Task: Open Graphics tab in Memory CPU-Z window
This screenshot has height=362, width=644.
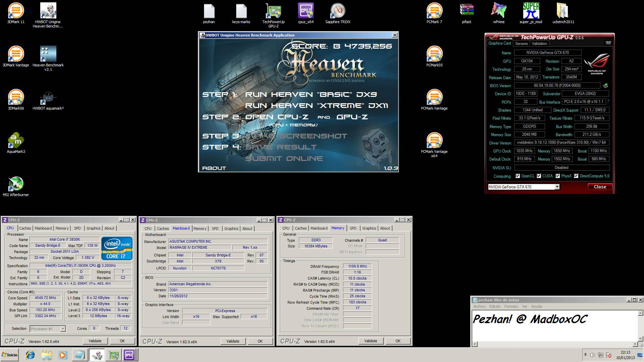Action: [369, 228]
